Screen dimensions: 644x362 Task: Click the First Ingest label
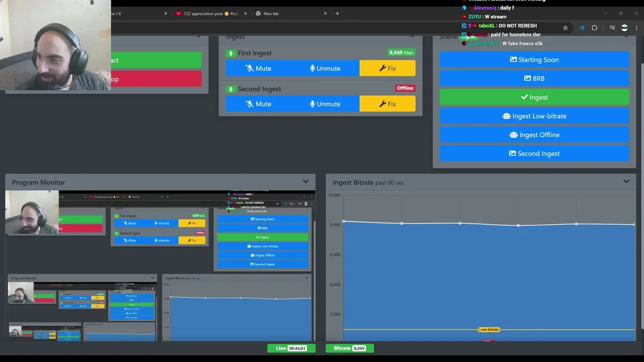[x=255, y=53]
